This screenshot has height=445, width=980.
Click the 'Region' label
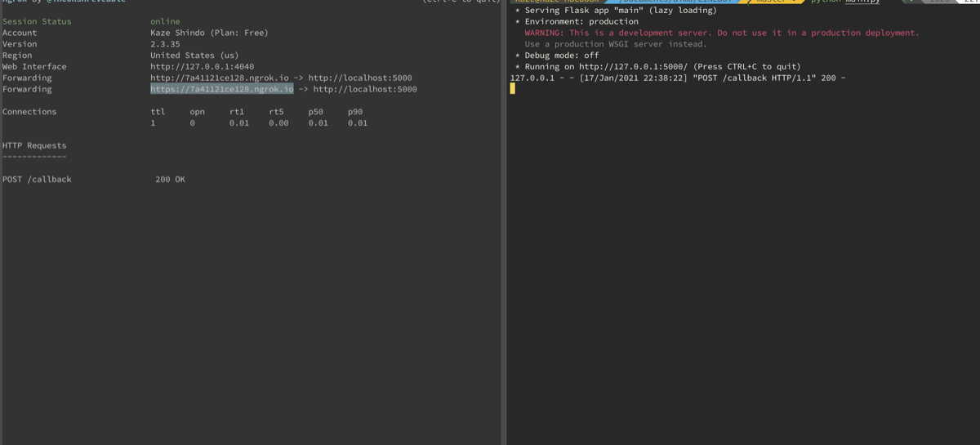17,56
